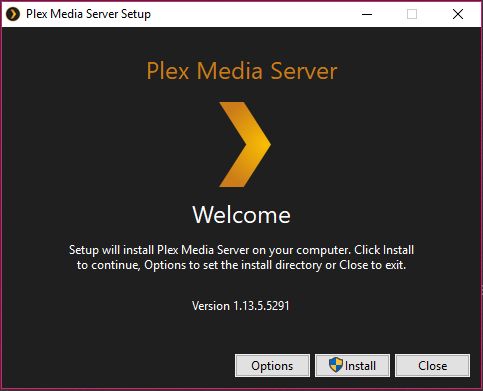Click the UAC shield icon on Install

(x=336, y=365)
